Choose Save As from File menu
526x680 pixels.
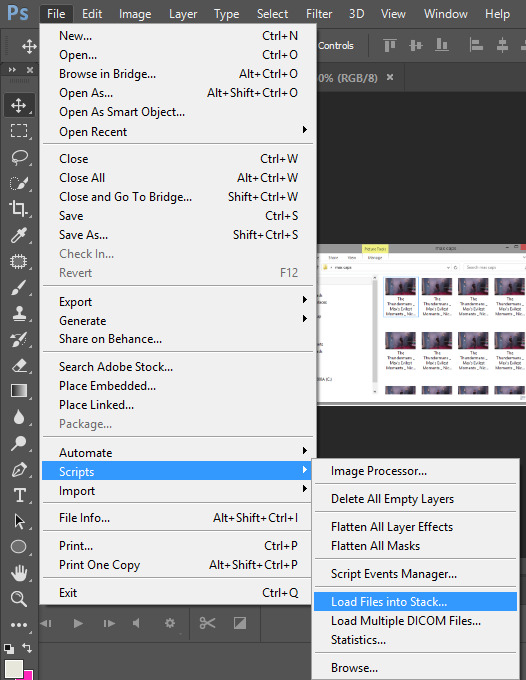pos(178,235)
